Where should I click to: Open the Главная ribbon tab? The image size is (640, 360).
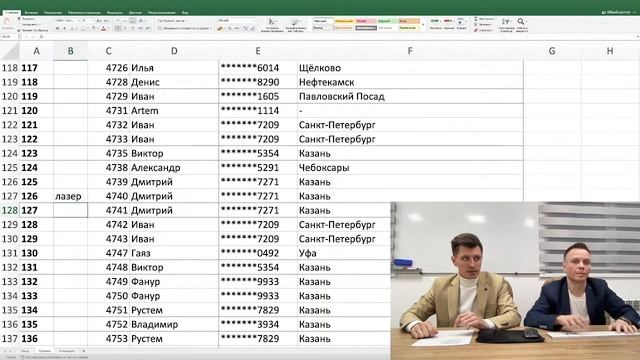11,13
